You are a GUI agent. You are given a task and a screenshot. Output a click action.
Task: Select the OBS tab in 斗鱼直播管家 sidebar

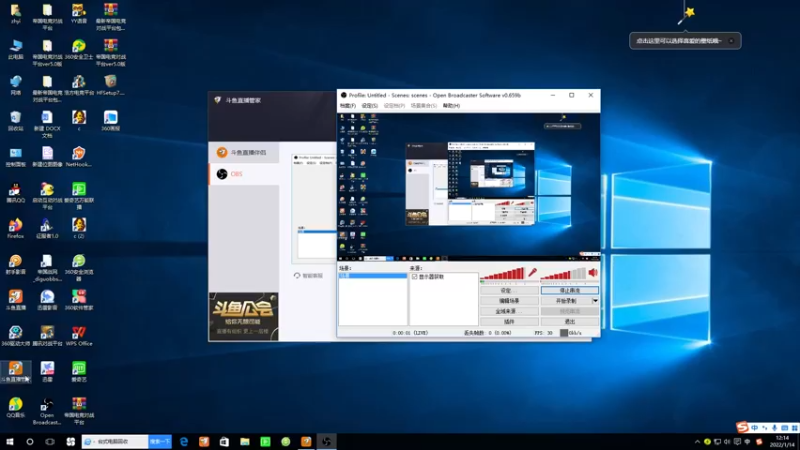(244, 174)
